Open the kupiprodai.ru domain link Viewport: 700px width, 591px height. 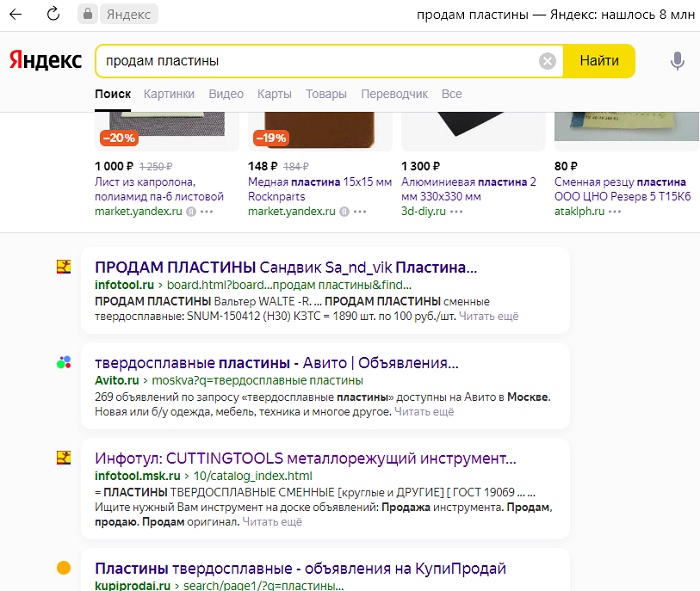pyautogui.click(x=133, y=585)
